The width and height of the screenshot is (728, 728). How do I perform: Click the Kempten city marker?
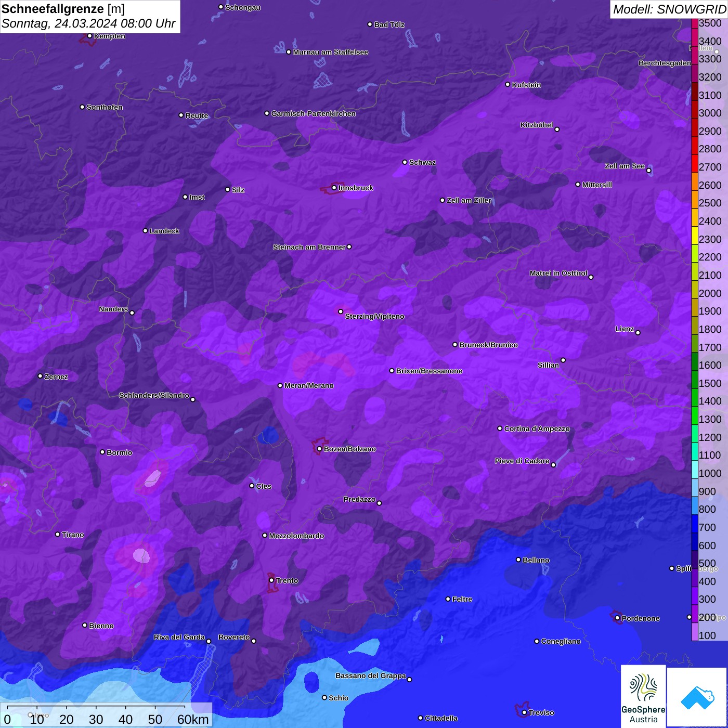(x=90, y=36)
